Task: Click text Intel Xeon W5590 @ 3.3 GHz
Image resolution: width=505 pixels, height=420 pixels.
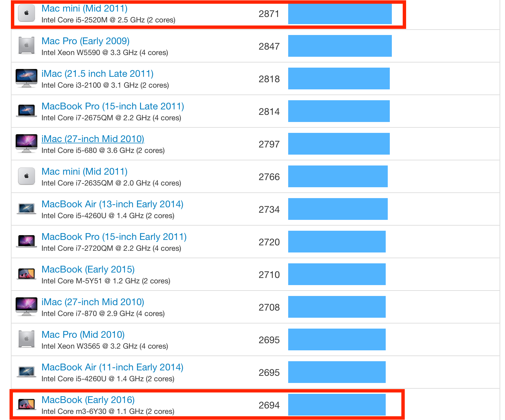Action: [89, 53]
